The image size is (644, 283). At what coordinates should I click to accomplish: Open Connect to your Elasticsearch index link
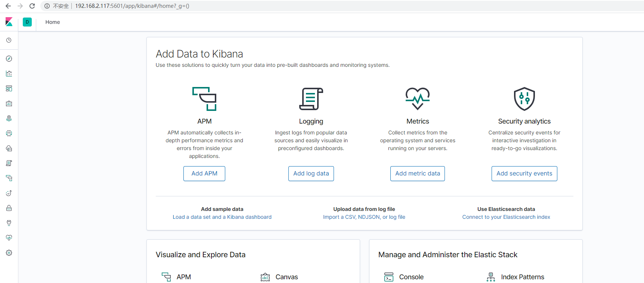506,217
